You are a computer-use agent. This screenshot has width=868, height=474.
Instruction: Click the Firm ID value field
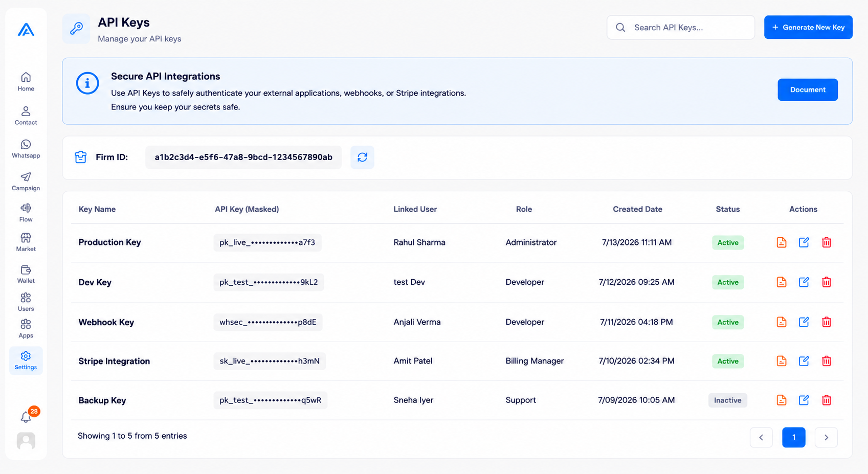click(243, 157)
